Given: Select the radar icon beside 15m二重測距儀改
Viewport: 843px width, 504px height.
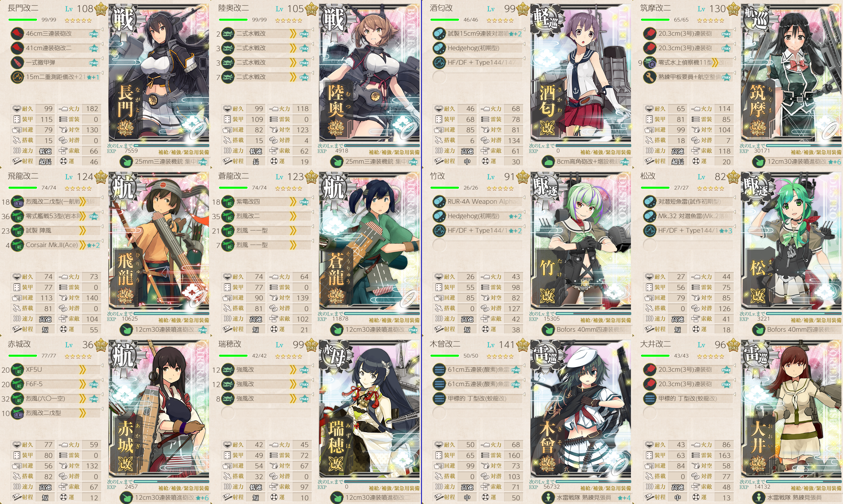Looking at the screenshot, I should [17, 77].
